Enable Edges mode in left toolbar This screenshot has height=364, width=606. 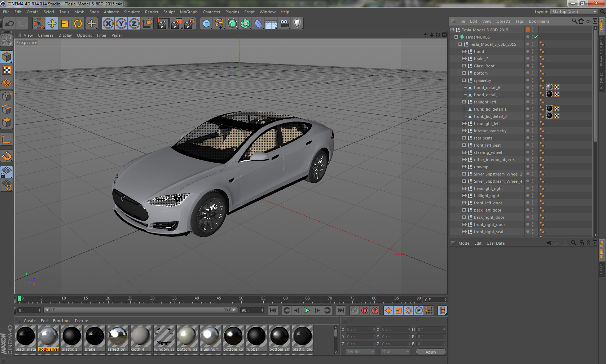[x=7, y=110]
